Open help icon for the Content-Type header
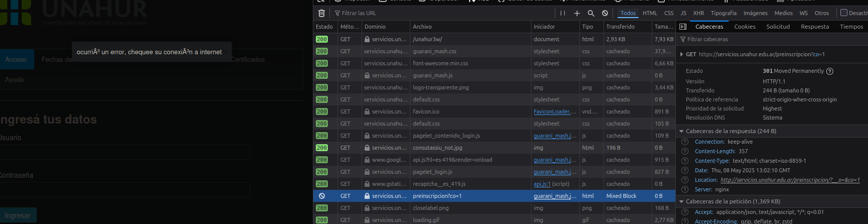This screenshot has height=224, width=868. click(685, 161)
